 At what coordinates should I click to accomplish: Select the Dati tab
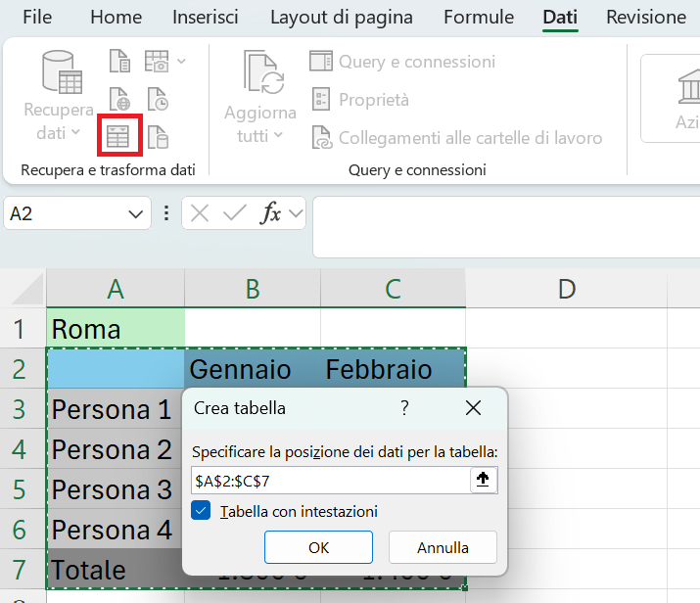pos(560,18)
